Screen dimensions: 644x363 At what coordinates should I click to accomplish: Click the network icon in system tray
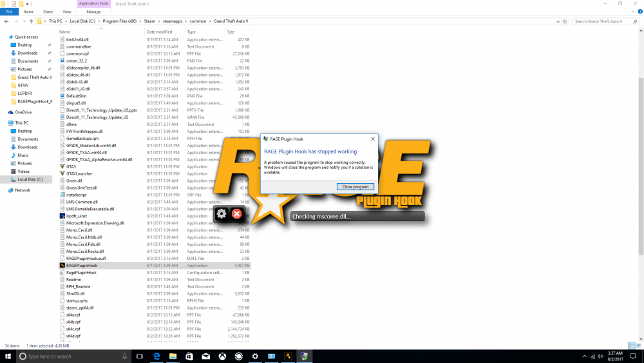click(x=592, y=357)
